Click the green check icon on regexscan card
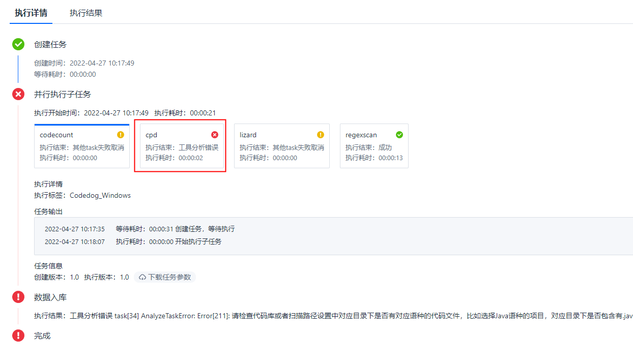This screenshot has width=633, height=364. click(x=399, y=134)
